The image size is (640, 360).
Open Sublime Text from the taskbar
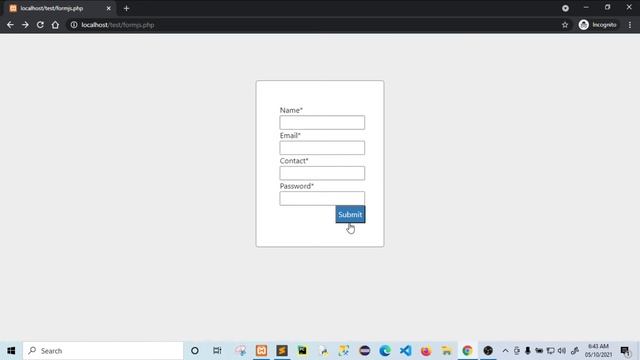282,351
